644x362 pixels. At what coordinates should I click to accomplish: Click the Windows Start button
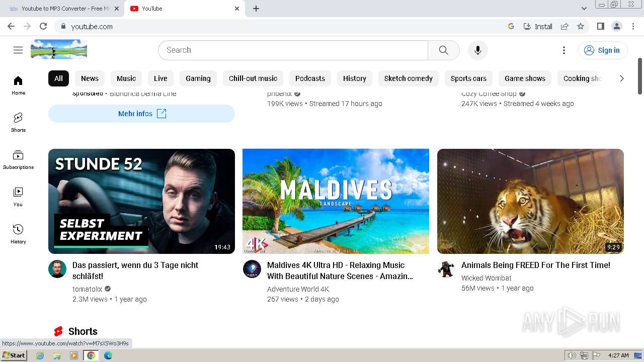(14, 355)
